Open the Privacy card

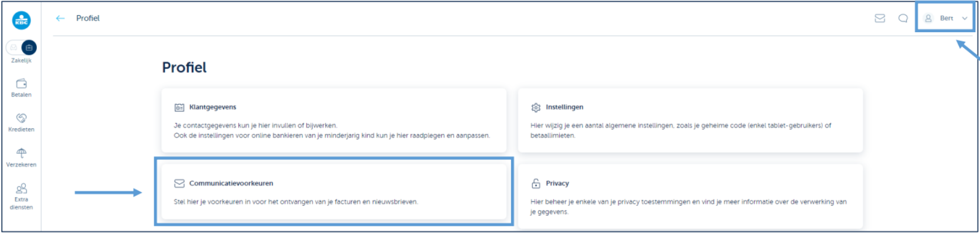pos(690,197)
